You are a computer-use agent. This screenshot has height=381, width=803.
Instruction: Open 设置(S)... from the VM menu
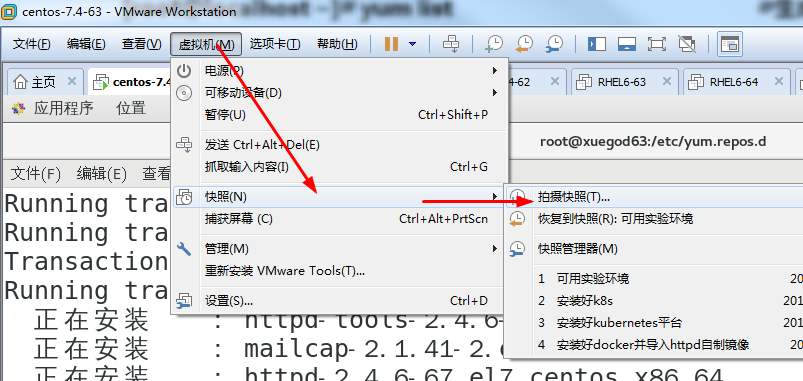[x=340, y=301]
